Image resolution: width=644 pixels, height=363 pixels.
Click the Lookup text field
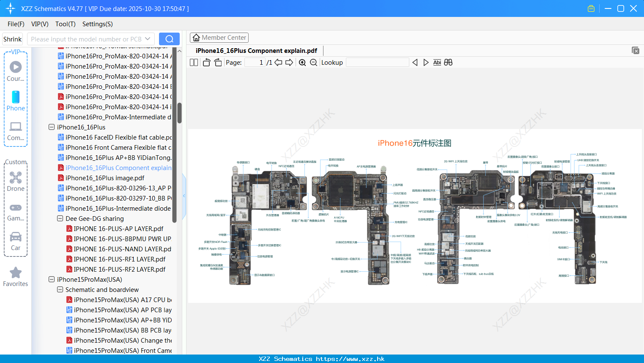(378, 63)
